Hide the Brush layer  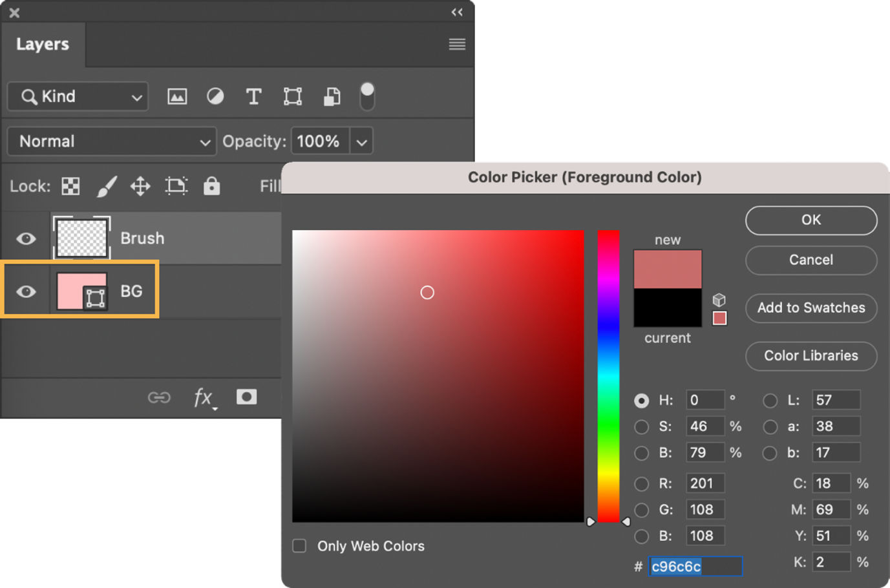click(x=25, y=238)
